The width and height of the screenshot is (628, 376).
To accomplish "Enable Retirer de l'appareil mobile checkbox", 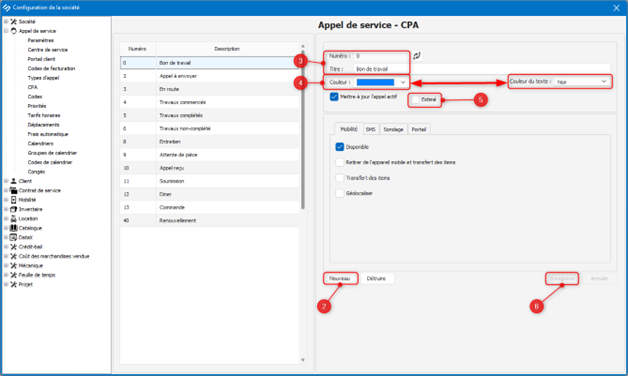I will 340,162.
